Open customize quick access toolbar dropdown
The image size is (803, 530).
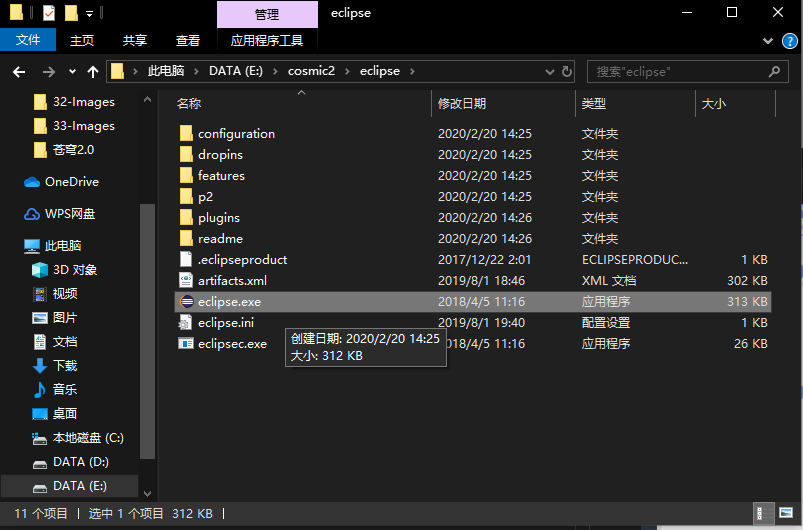pyautogui.click(x=89, y=14)
